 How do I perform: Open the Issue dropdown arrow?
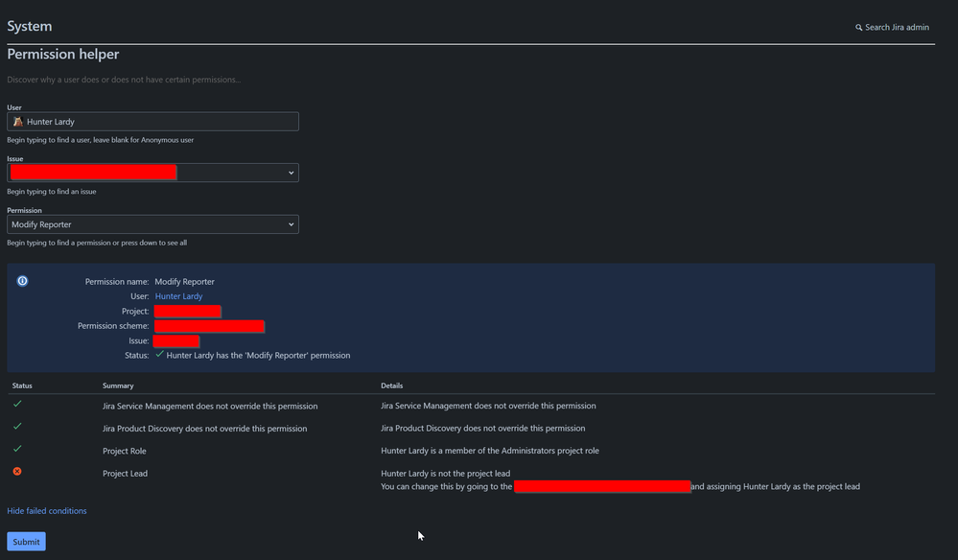point(291,173)
